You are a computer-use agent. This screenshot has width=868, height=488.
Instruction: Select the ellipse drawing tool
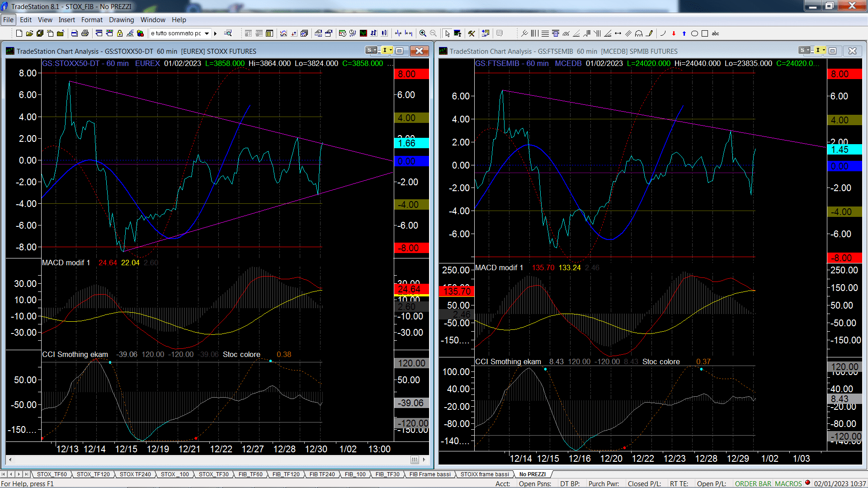(x=694, y=33)
